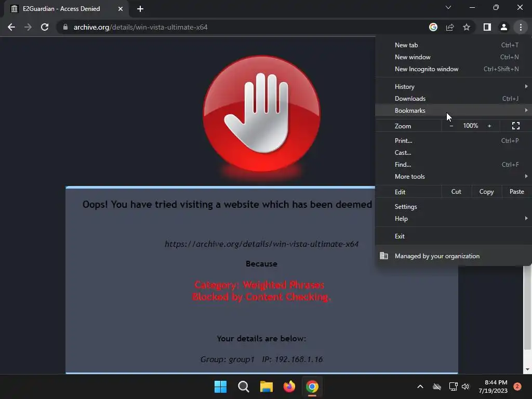This screenshot has width=532, height=399.
Task: Open the Google icon in address bar
Action: [x=433, y=27]
